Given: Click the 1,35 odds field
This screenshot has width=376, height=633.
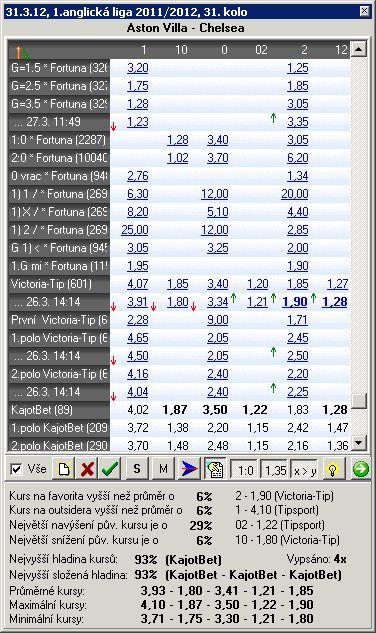Looking at the screenshot, I should point(275,470).
